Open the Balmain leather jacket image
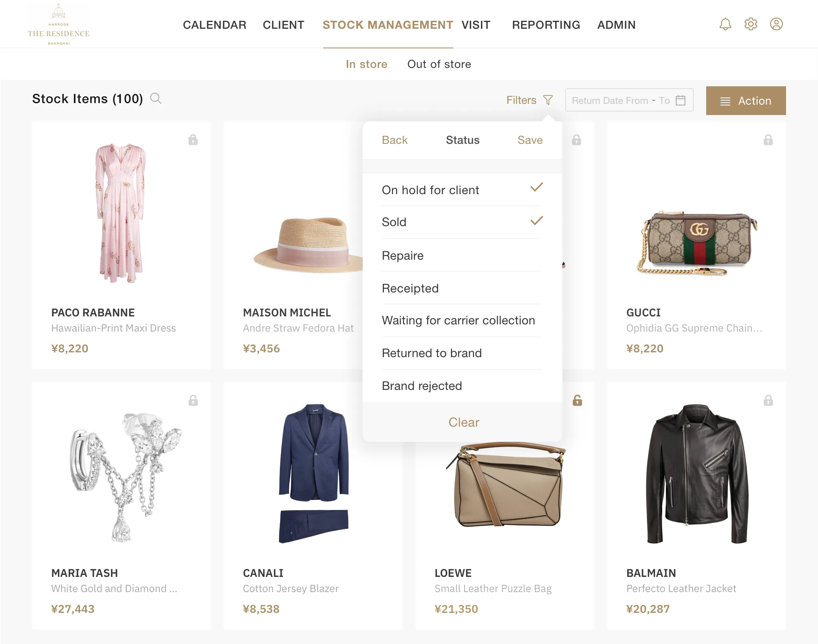This screenshot has width=818, height=644. (697, 474)
